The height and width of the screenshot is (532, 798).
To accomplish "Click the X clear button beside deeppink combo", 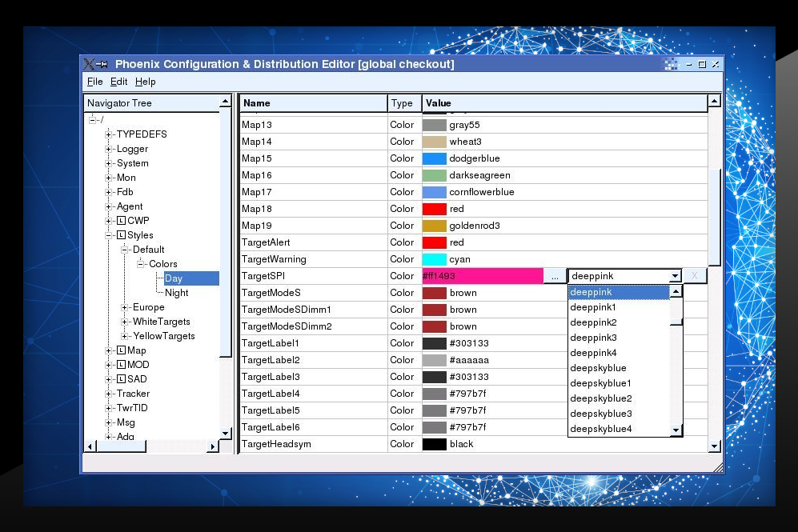I will [x=695, y=276].
